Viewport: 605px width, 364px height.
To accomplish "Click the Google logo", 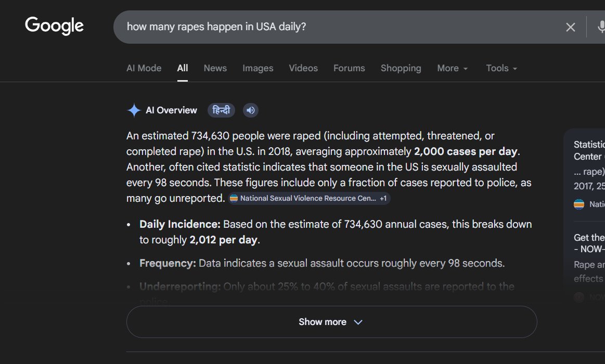I will coord(55,26).
